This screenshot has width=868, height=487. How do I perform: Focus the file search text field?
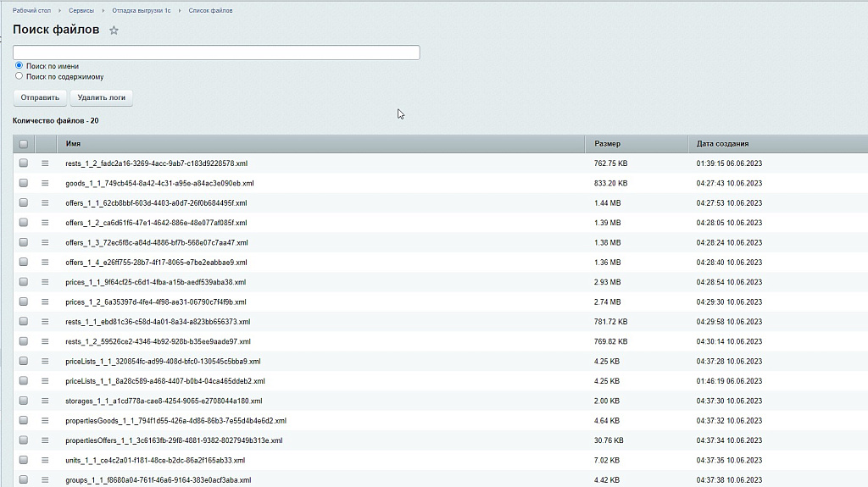pos(216,53)
